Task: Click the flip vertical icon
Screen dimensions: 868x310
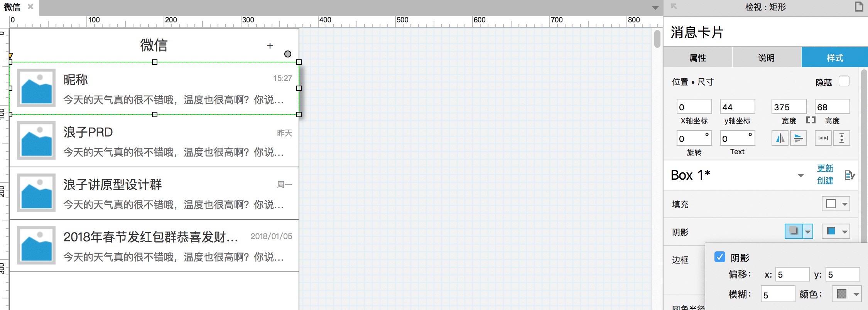Action: point(799,138)
